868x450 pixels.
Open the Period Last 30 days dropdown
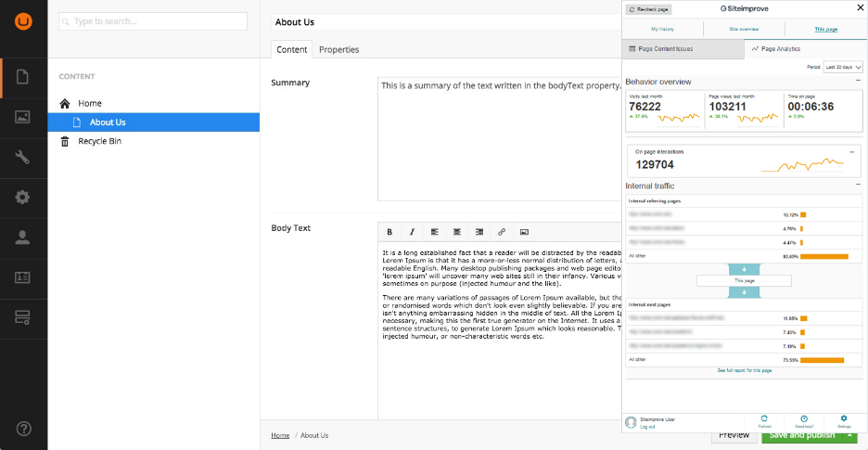(843, 67)
